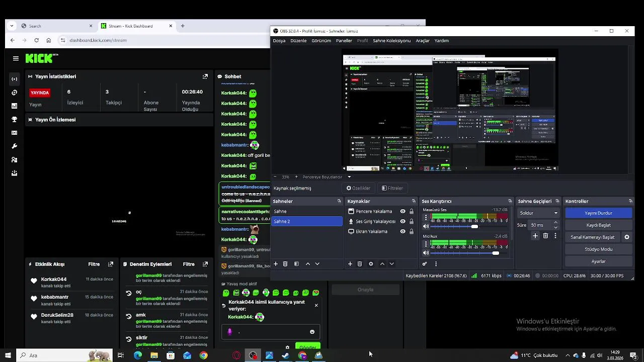Open Soldur transition dropdown
This screenshot has height=362, width=644.
(538, 213)
